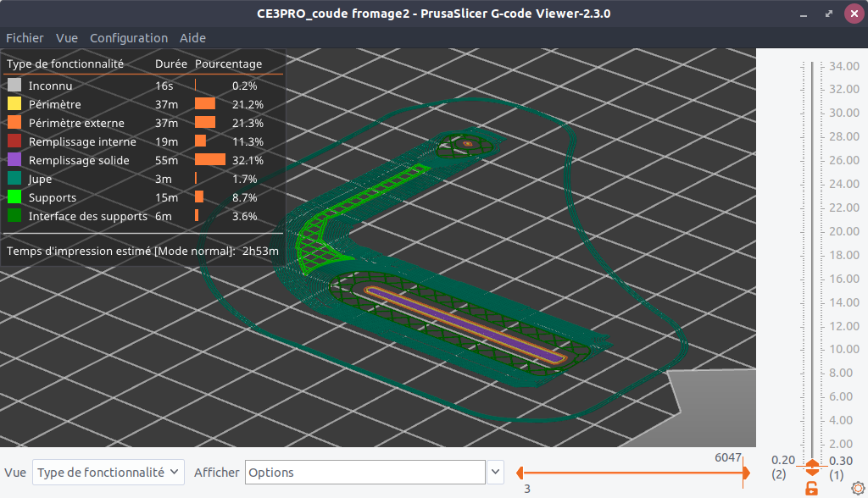Toggle the Remplissage solide purple swatch
This screenshot has width=868, height=498.
tap(14, 160)
